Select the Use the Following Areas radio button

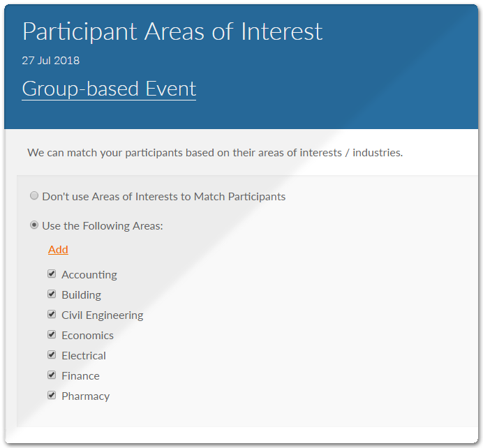click(34, 225)
